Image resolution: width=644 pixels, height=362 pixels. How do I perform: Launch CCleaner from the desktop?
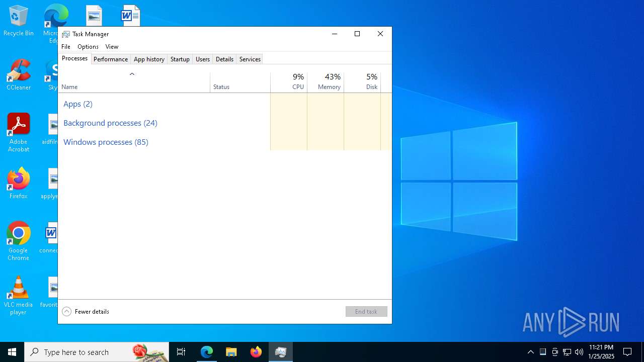tap(19, 75)
